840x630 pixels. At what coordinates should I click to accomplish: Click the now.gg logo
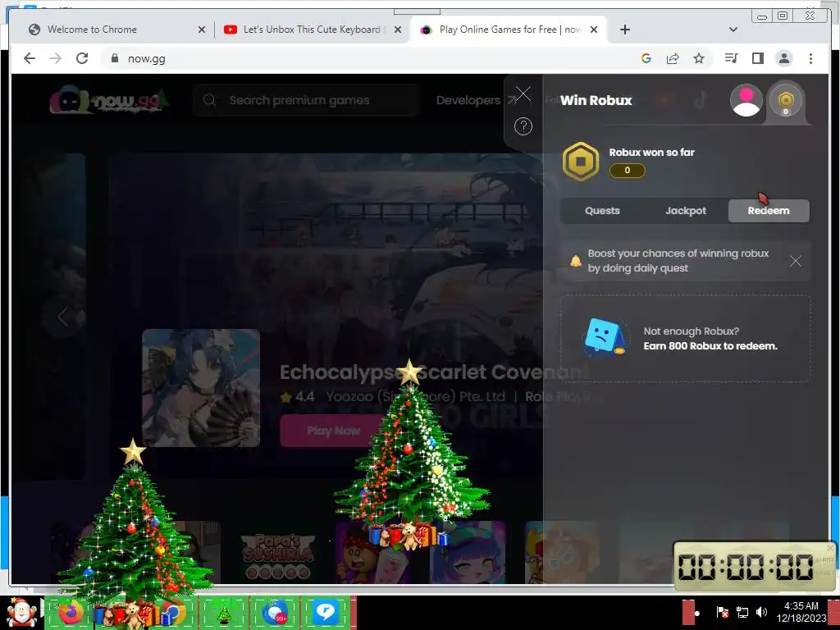click(x=109, y=100)
